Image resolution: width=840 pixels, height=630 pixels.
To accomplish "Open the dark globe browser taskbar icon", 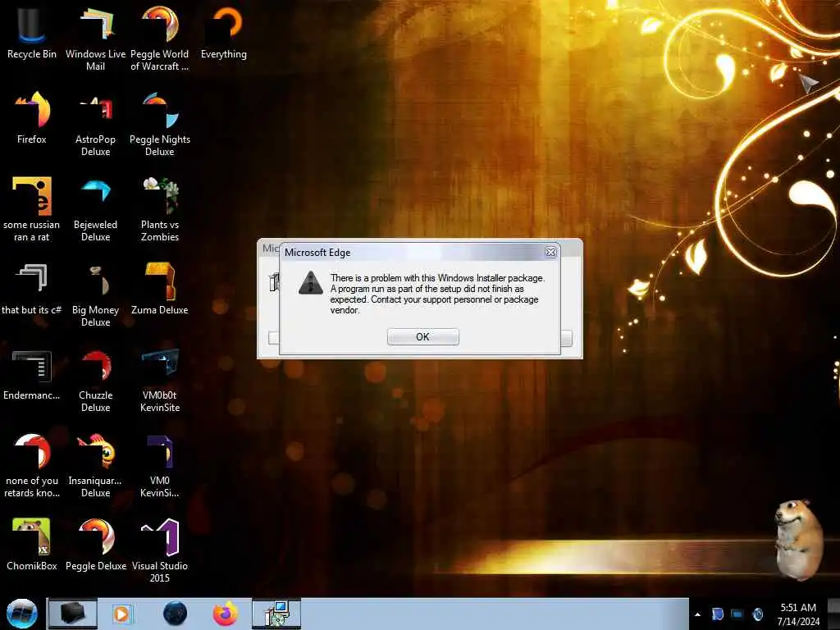I will click(176, 614).
